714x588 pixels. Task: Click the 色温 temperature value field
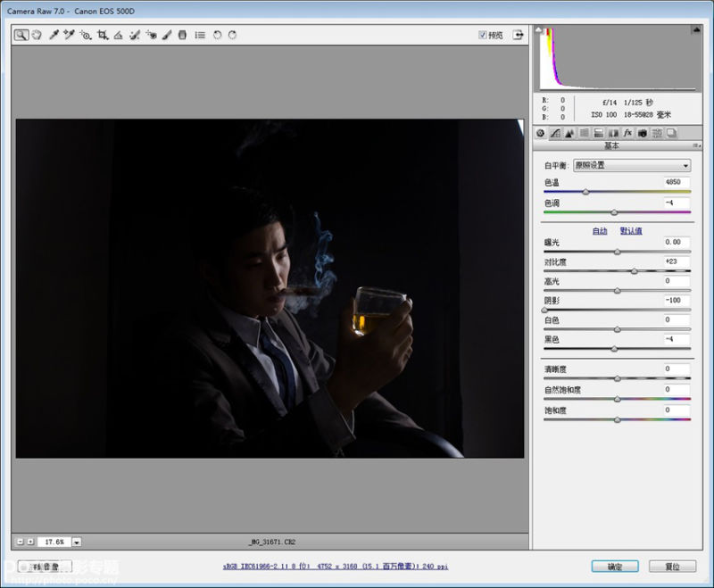tap(676, 182)
